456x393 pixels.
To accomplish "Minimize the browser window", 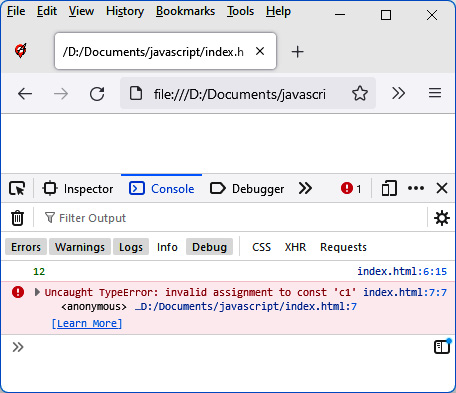I will click(340, 14).
